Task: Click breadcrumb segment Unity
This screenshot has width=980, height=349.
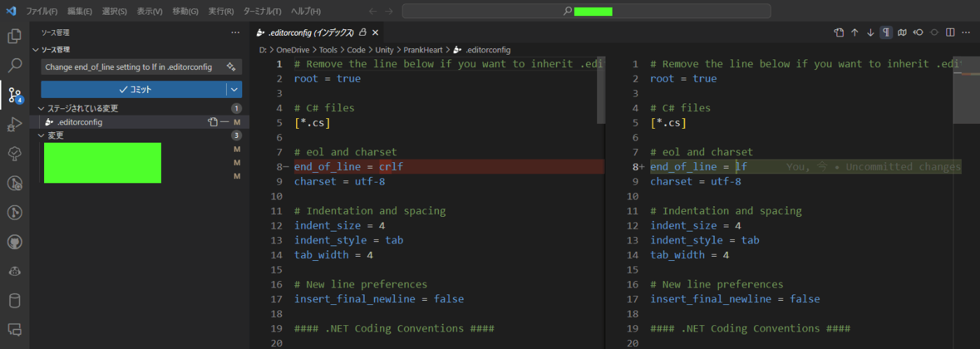Action: click(x=384, y=50)
